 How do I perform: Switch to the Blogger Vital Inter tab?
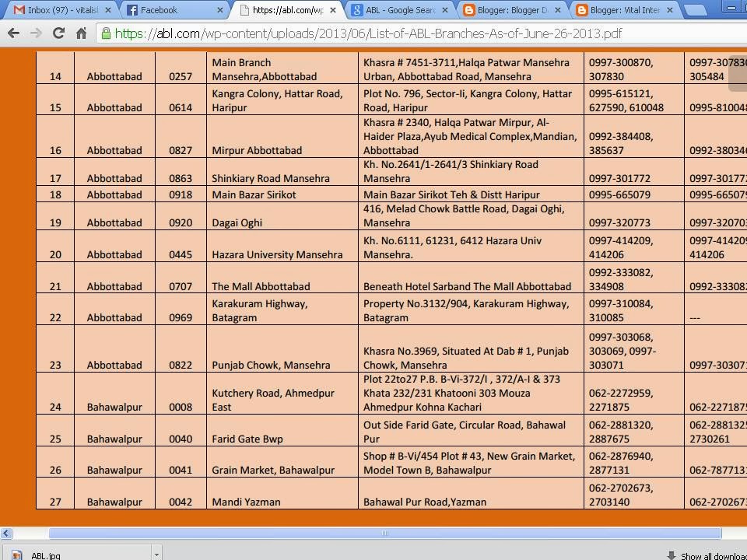625,10
